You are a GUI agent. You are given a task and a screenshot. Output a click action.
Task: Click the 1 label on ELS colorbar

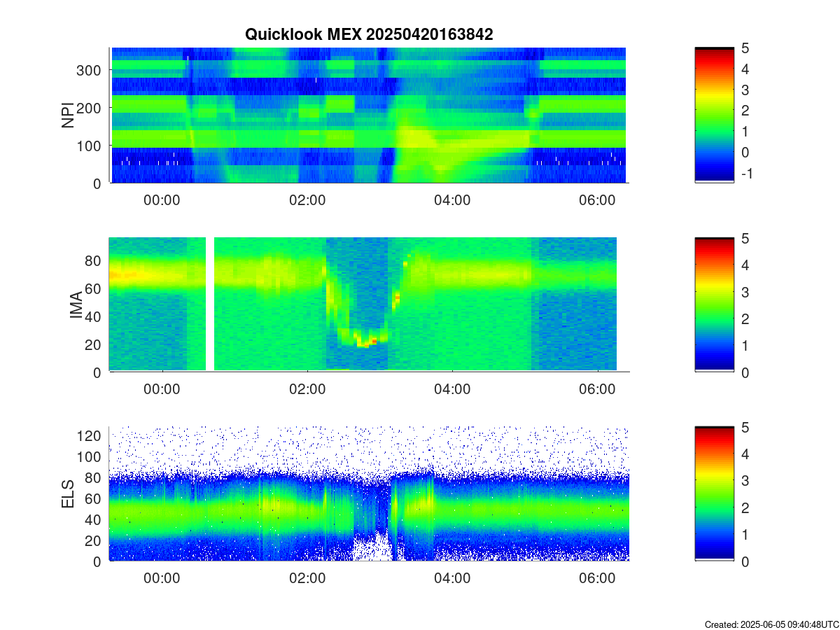click(745, 534)
